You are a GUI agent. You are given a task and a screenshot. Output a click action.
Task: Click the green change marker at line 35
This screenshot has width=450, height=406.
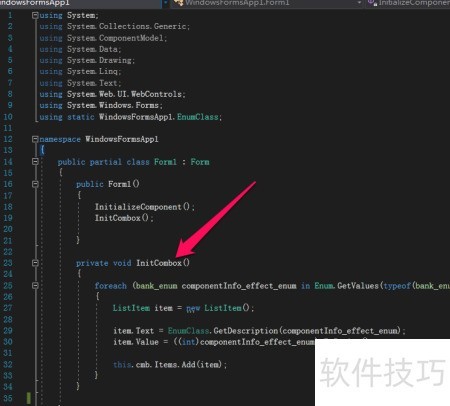pos(29,398)
